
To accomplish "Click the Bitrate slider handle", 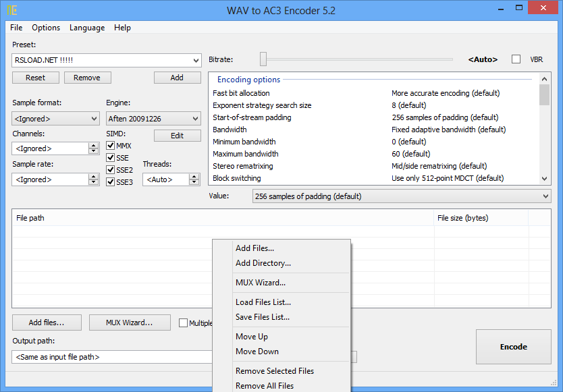I will click(263, 59).
